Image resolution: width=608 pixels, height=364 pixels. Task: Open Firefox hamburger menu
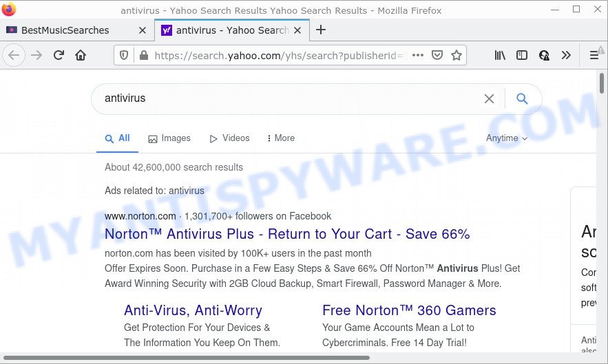point(594,56)
